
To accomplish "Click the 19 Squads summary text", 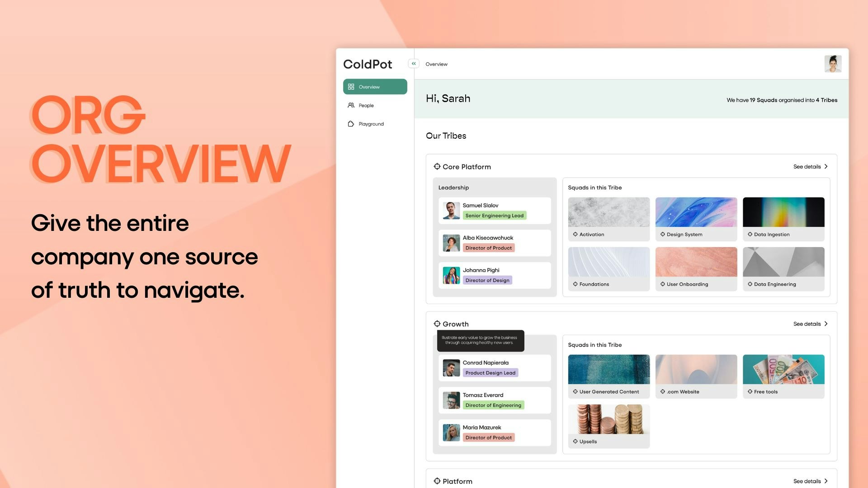I will coord(782,100).
